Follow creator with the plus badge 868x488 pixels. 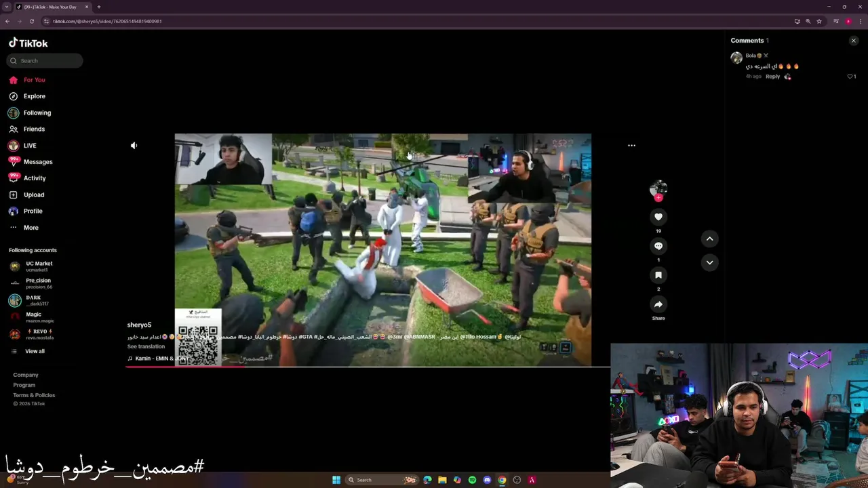(x=658, y=197)
